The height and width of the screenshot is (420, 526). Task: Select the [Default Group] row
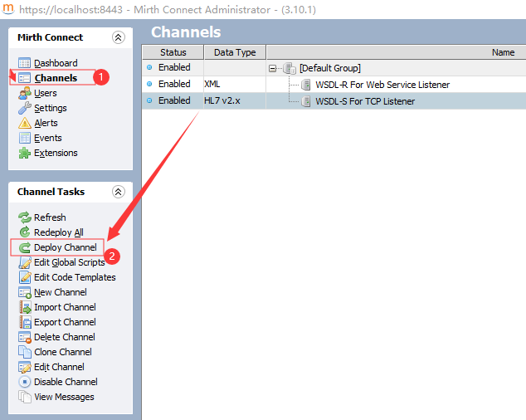tap(334, 68)
